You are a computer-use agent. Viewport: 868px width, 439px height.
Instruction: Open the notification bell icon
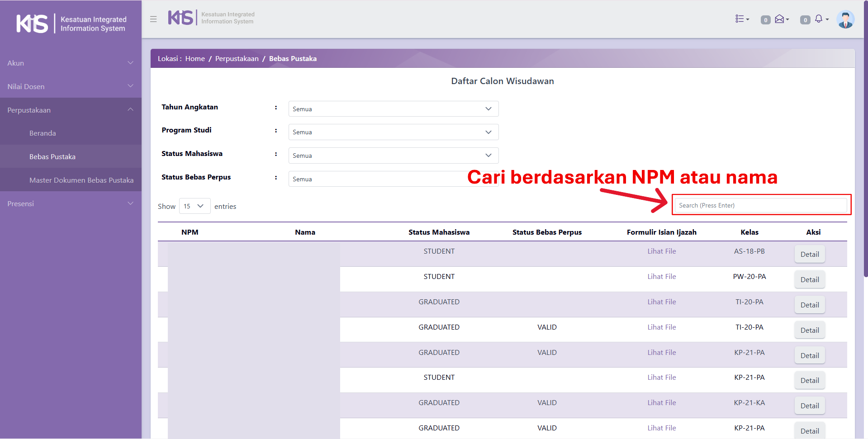coord(820,19)
